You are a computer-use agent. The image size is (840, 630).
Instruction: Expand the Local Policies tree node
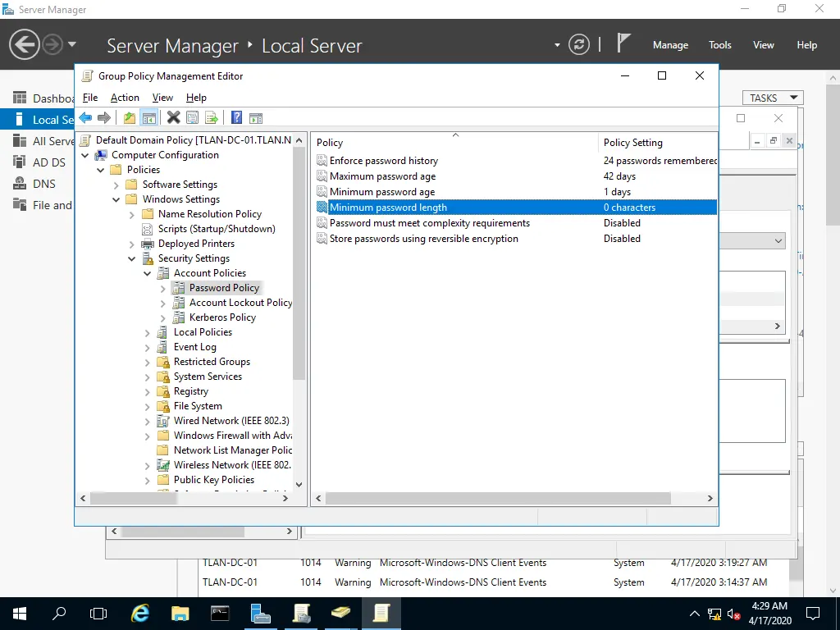[148, 332]
